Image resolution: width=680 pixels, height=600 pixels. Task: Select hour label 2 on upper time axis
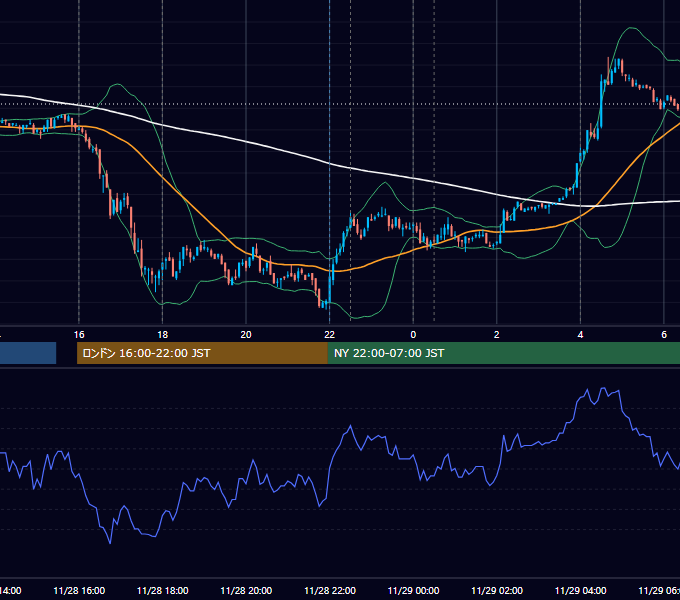[x=497, y=335]
